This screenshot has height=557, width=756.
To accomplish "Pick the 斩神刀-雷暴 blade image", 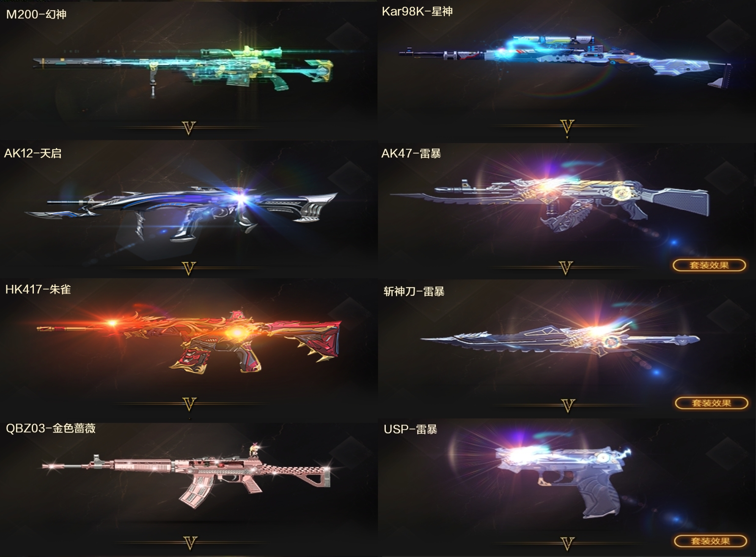I will pos(560,339).
